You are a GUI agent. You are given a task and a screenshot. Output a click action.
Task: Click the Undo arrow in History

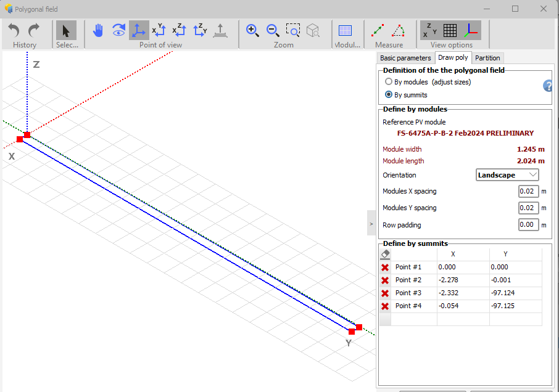[x=14, y=30]
